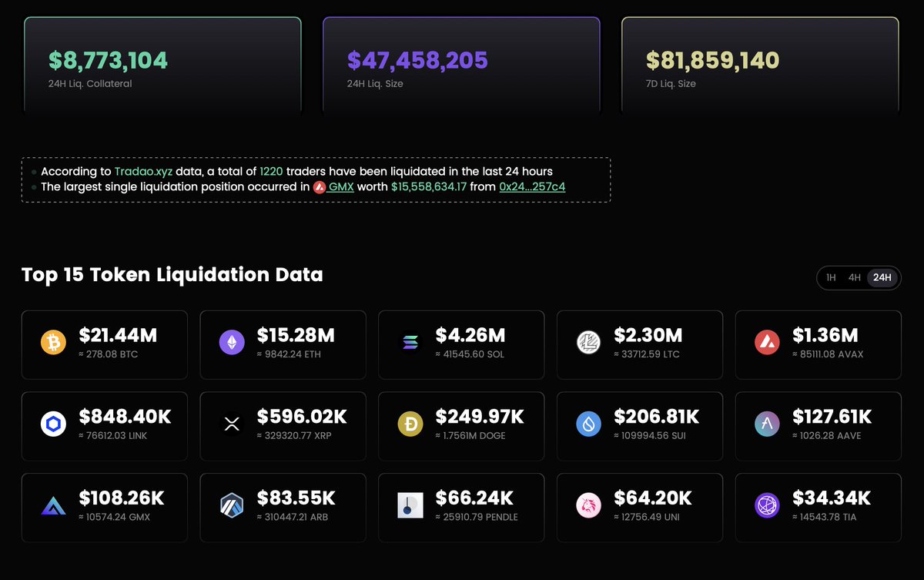Click the Bitcoin token icon

point(53,343)
